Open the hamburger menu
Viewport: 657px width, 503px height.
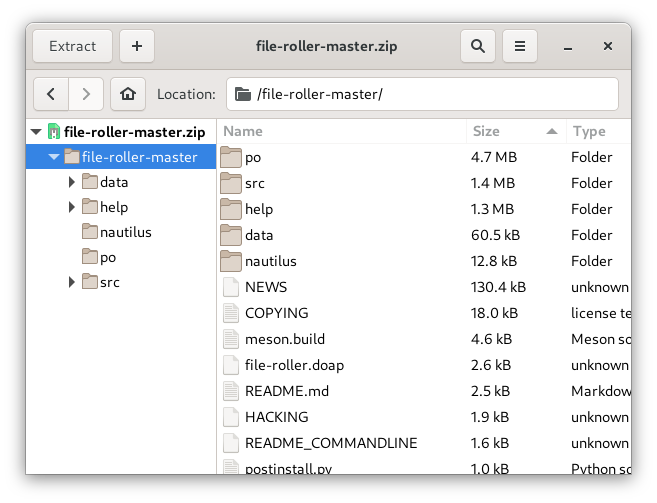(x=520, y=46)
